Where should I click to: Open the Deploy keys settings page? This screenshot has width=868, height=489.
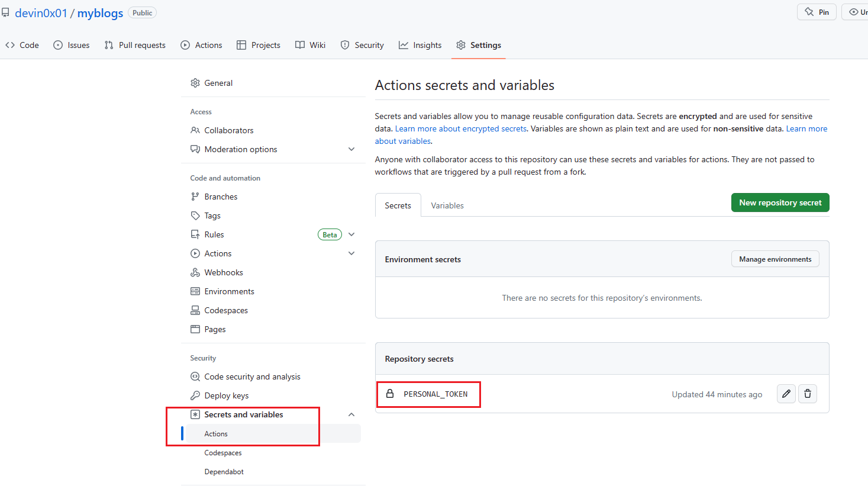[228, 395]
